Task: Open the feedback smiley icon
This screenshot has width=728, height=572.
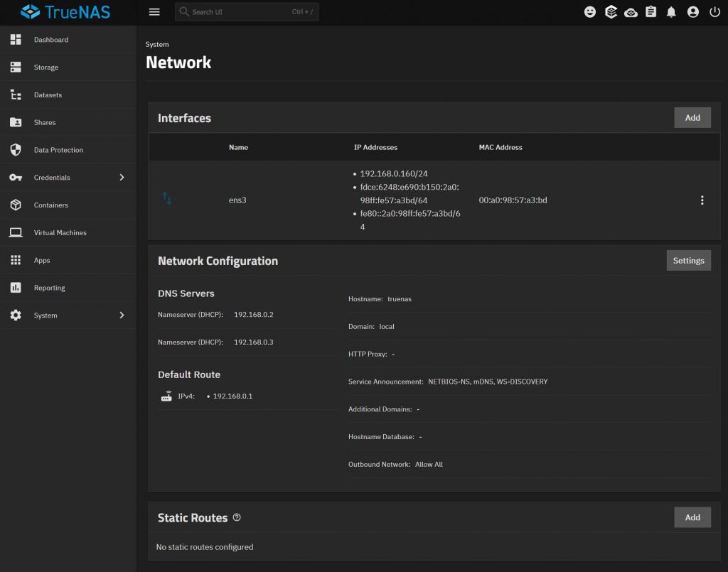Action: [x=589, y=12]
